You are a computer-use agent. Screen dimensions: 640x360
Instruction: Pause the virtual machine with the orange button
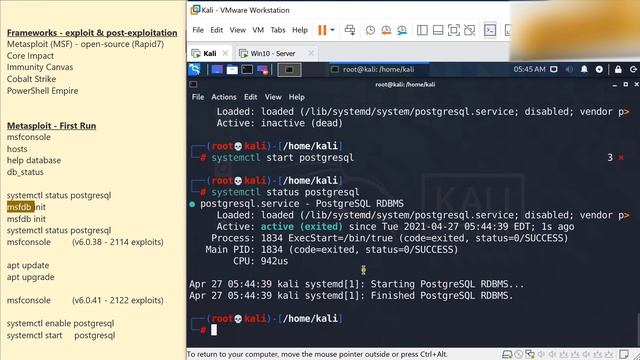pos(322,30)
